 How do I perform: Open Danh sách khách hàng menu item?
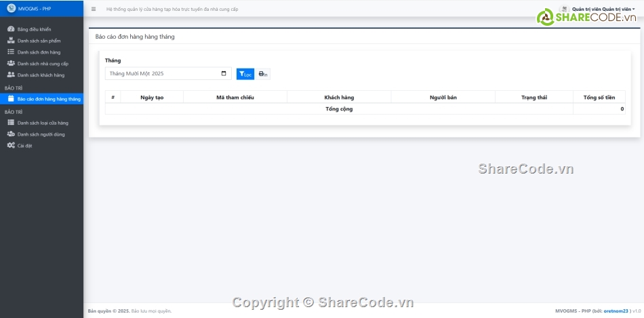41,75
